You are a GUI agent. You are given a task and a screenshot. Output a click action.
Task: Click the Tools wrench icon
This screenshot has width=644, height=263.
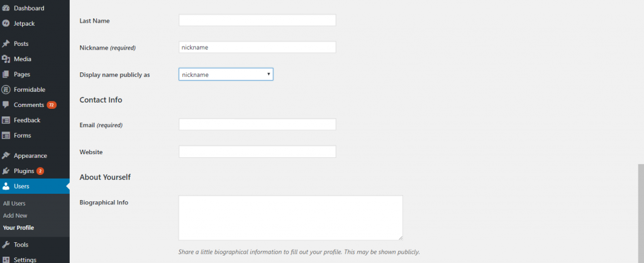(6, 245)
